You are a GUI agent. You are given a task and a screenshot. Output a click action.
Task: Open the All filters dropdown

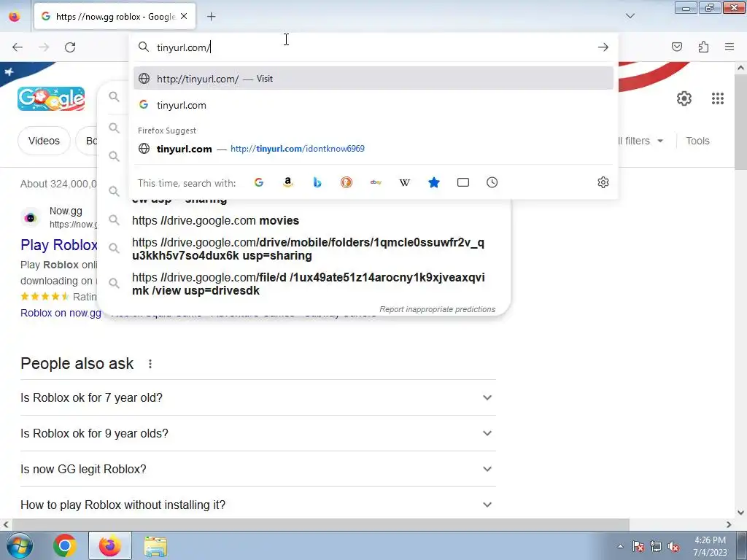click(639, 141)
